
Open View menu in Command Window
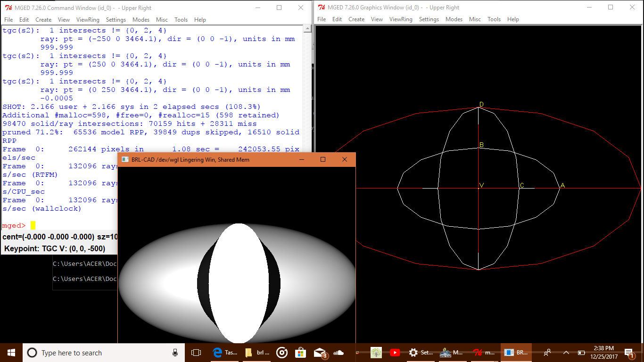(x=64, y=20)
